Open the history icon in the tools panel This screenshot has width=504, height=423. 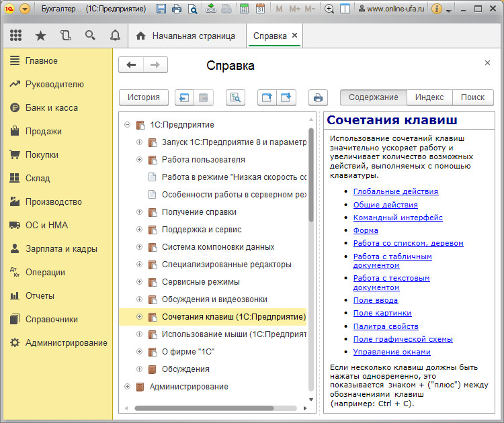click(65, 36)
